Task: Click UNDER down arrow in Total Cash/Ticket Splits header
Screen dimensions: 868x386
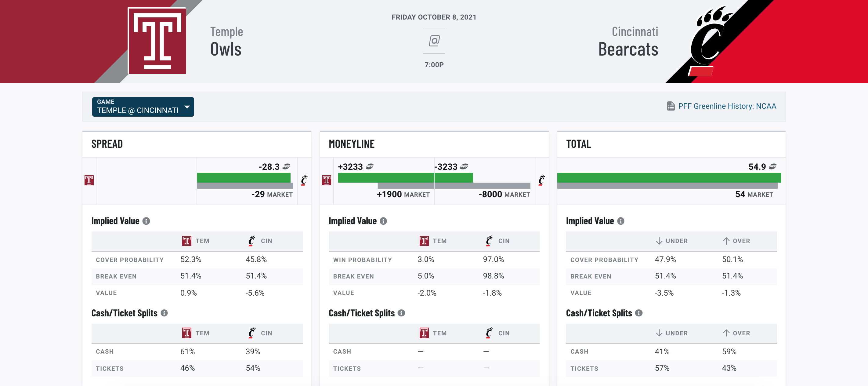Action: point(659,333)
